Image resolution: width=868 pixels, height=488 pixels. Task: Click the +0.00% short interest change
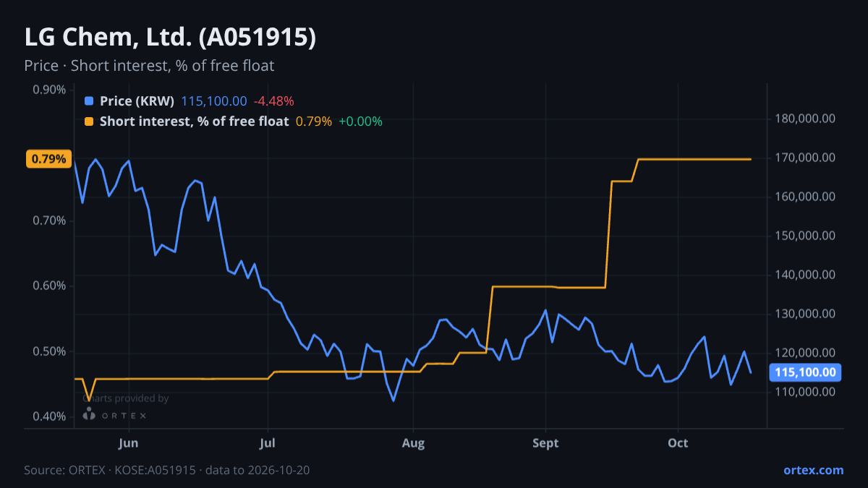(360, 121)
